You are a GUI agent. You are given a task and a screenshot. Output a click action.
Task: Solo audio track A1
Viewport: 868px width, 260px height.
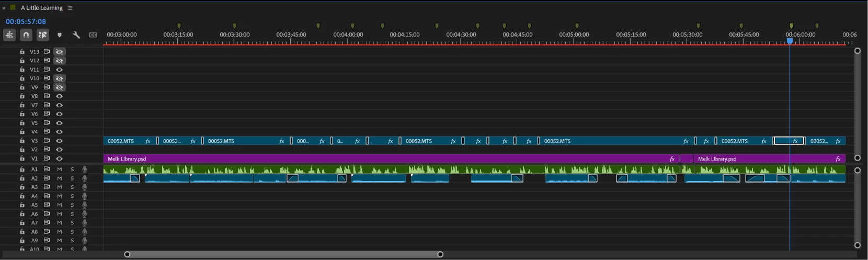[72, 169]
